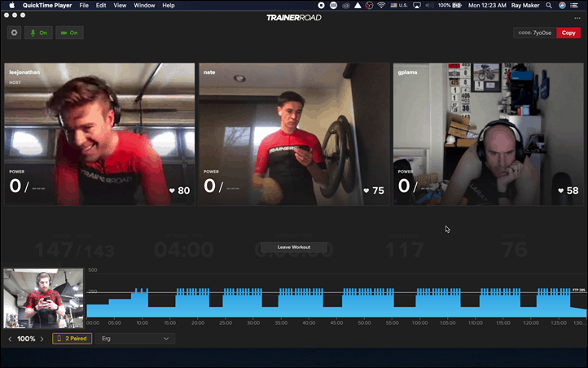This screenshot has width=588, height=368.
Task: Open the Window menu
Action: point(144,5)
